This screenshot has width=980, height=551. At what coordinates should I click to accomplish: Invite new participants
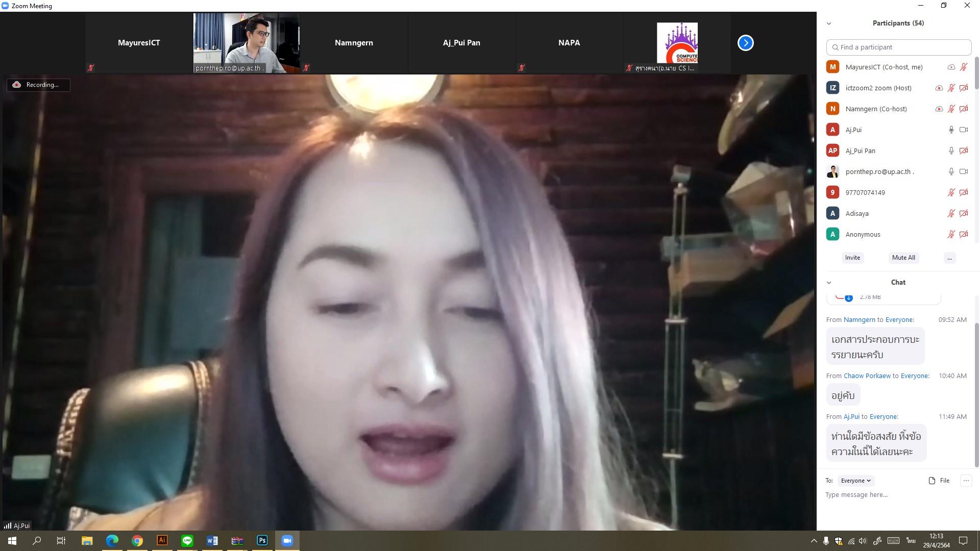coord(852,258)
